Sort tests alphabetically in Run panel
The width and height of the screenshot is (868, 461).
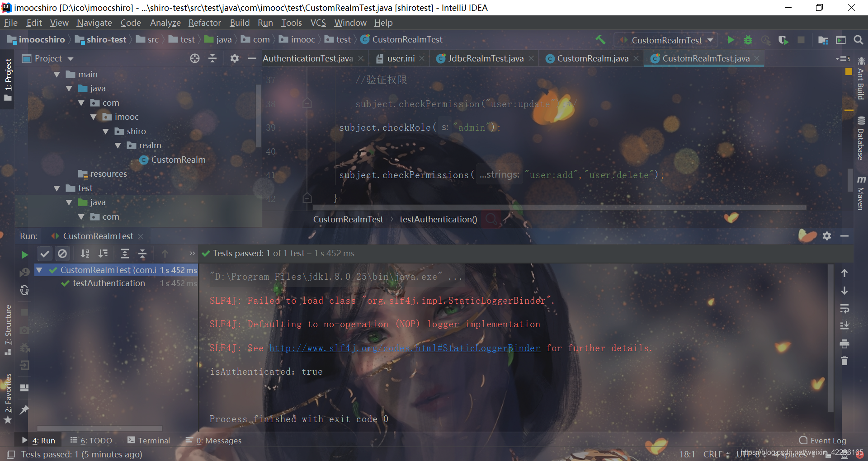click(85, 254)
